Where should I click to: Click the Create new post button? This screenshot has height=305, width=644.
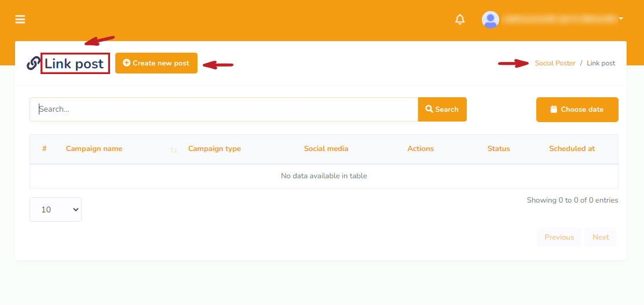tap(156, 63)
